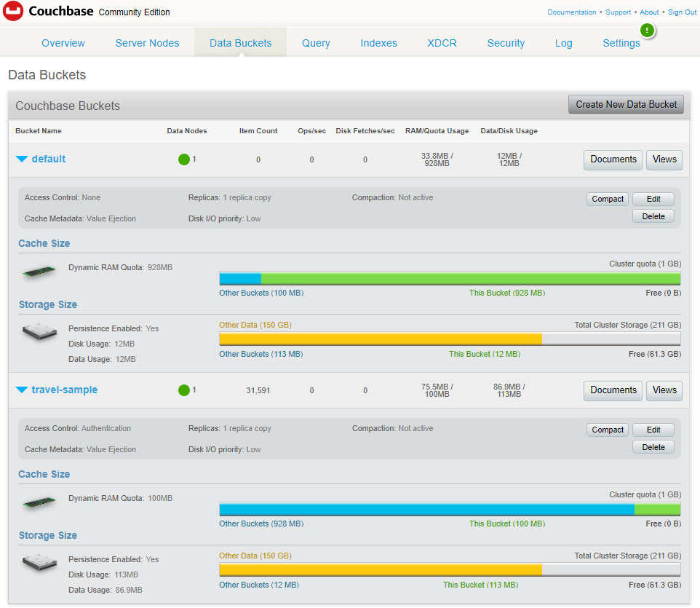The image size is (700, 608).
Task: Click the RAM stick icon in travel-sample Cache Size
Action: tap(39, 502)
